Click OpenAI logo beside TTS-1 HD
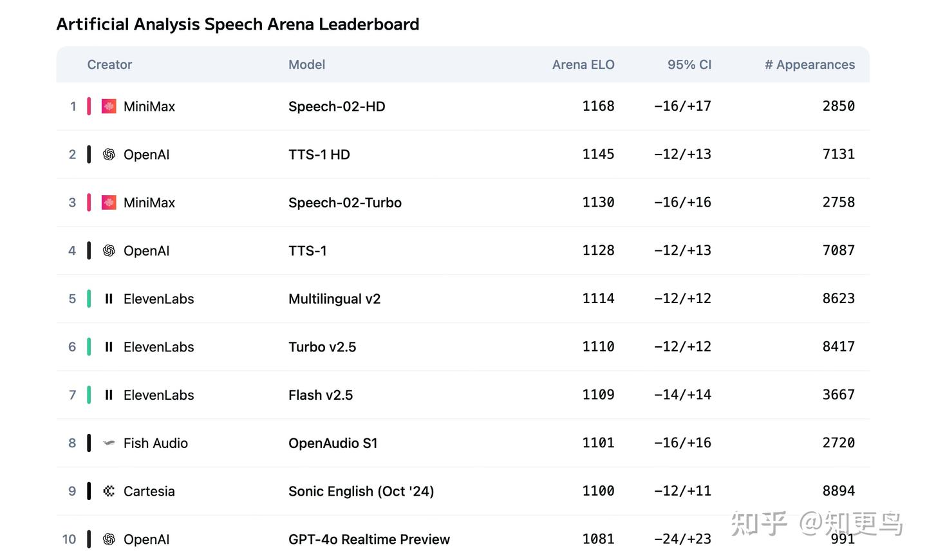Viewport: 927px width, 560px height. (109, 154)
